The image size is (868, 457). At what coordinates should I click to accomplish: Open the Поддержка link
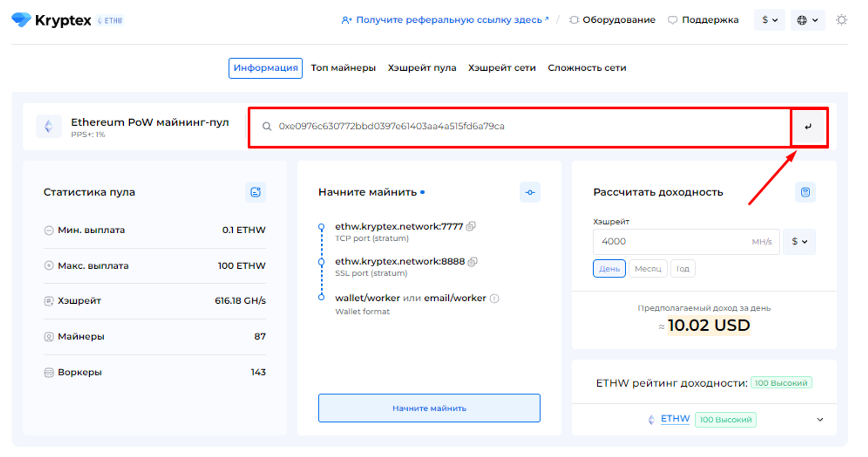703,20
